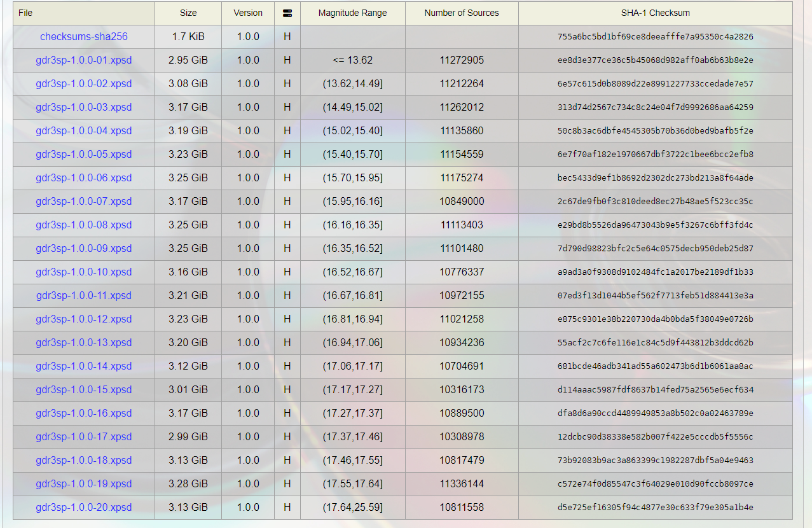Viewport: 812px width, 528px height.
Task: Click the H cell in checksums-sha256 row
Action: (287, 36)
